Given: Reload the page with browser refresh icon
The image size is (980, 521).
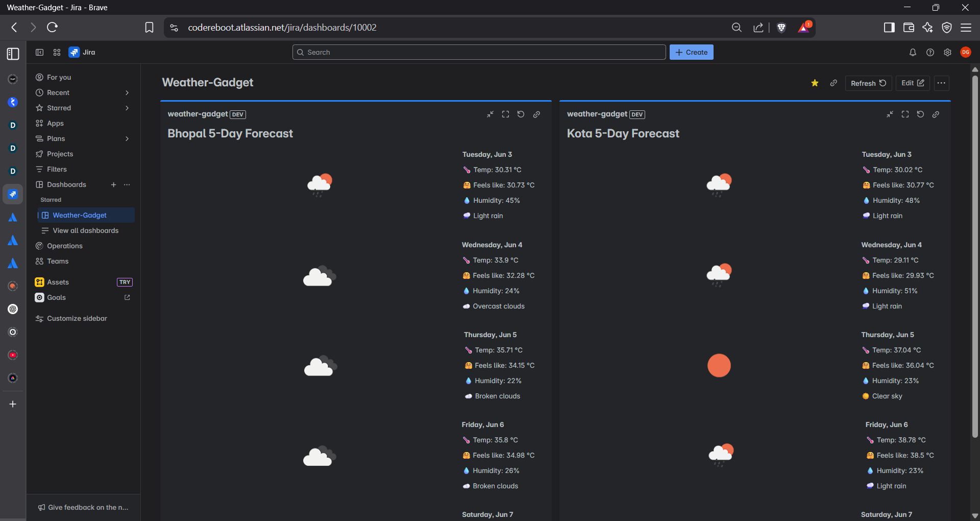Looking at the screenshot, I should pyautogui.click(x=52, y=28).
